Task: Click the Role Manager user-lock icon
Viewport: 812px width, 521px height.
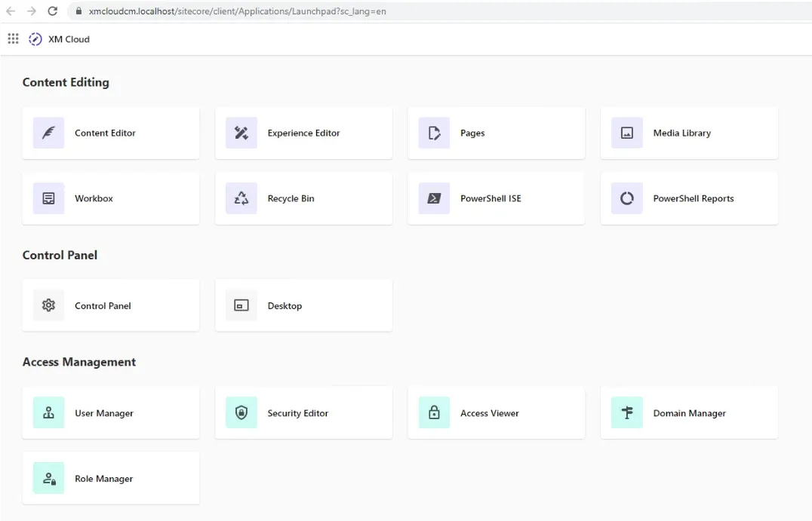Action: [x=49, y=478]
